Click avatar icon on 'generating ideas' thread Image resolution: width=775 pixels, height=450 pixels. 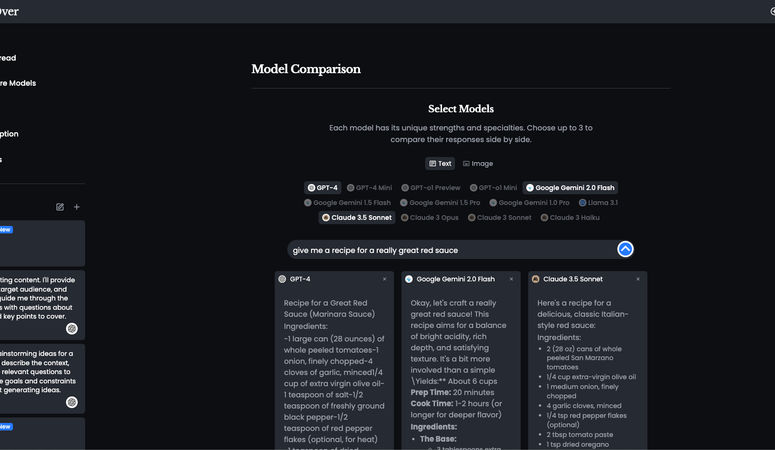[72, 402]
